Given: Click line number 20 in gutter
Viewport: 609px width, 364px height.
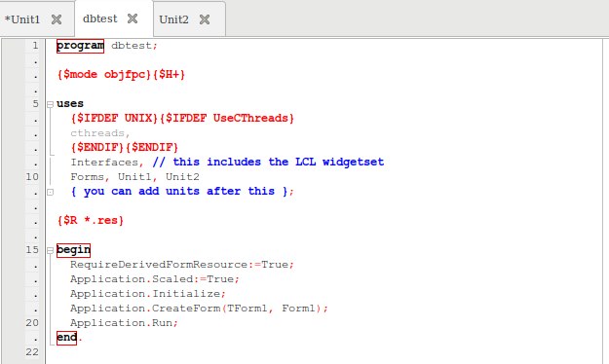Looking at the screenshot, I should pyautogui.click(x=32, y=323).
